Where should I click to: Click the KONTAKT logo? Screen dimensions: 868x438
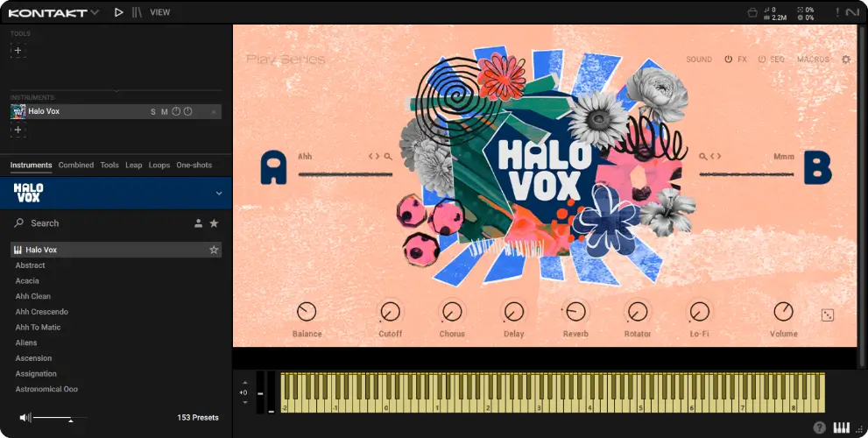47,12
